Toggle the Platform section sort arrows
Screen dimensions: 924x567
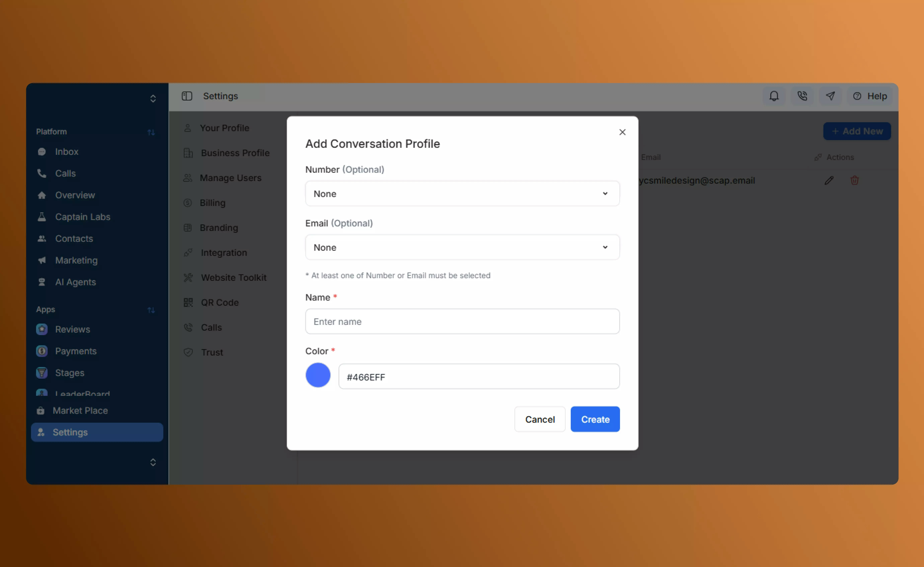151,132
